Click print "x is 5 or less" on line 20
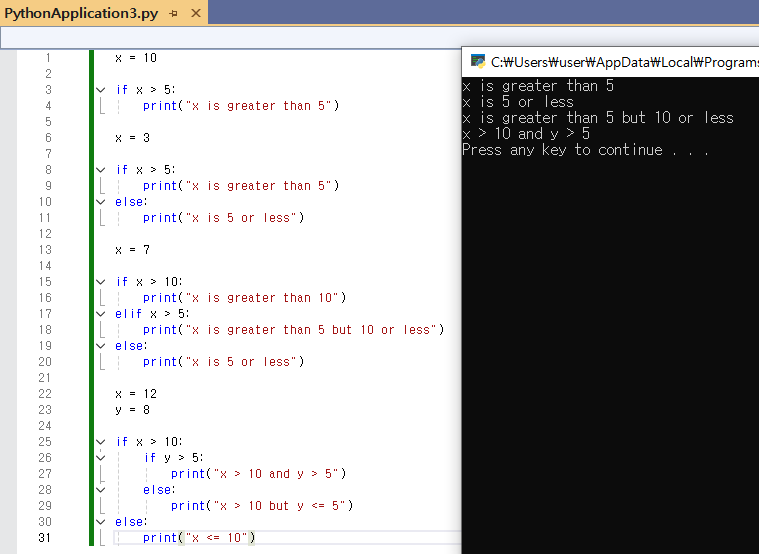Image resolution: width=759 pixels, height=554 pixels. click(x=224, y=361)
